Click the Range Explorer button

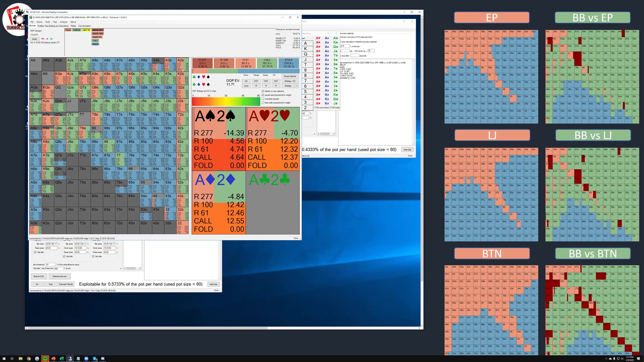click(x=290, y=76)
